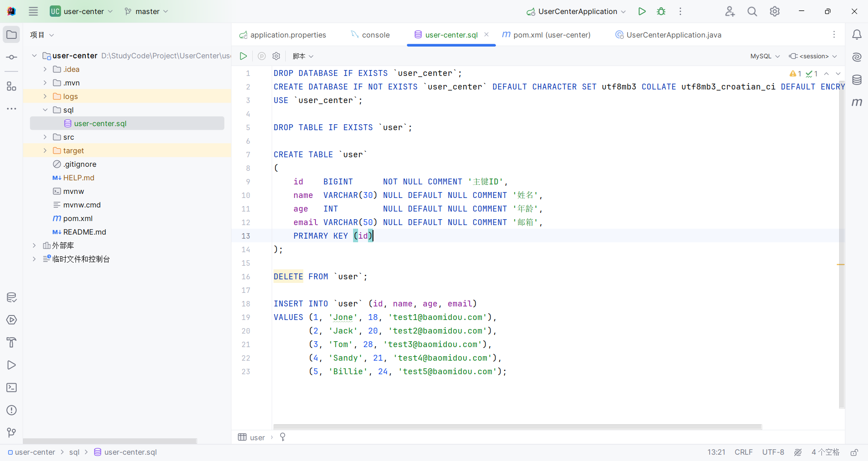Open the Maven tool window
The width and height of the screenshot is (868, 461).
click(x=857, y=103)
